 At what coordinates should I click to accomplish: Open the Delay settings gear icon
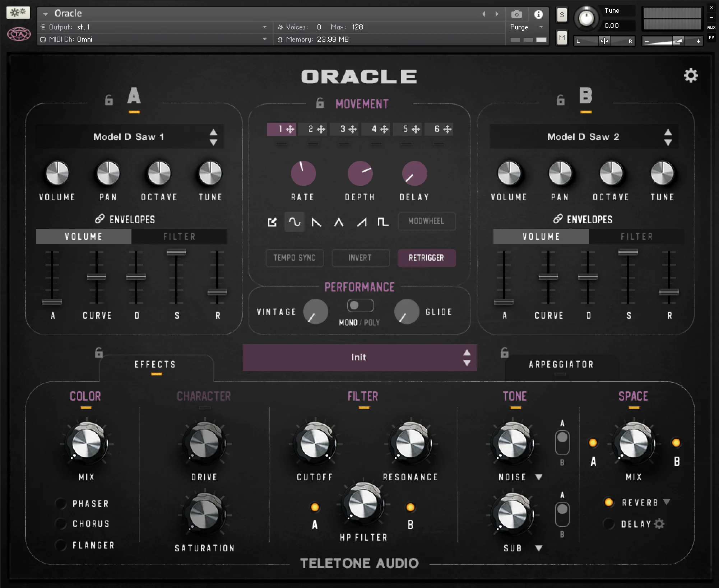(659, 524)
